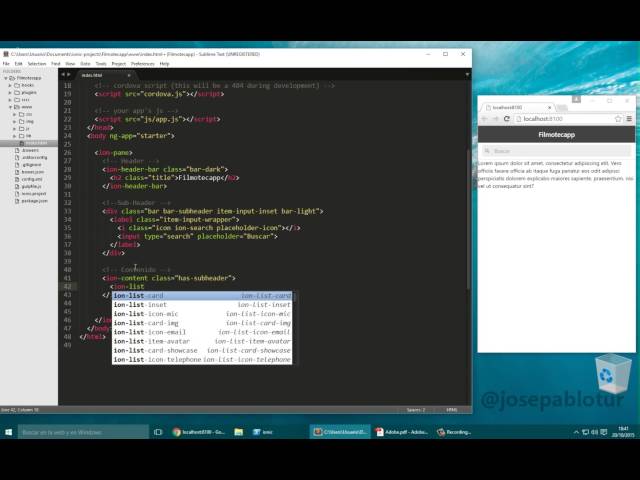Viewport: 640px width, 480px height.
Task: Open the Preferences menu
Action: pyautogui.click(x=142, y=64)
